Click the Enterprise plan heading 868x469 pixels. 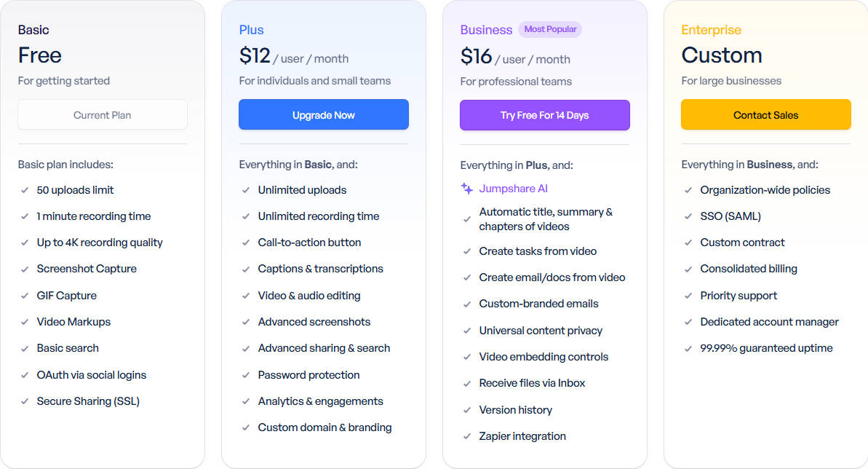[x=711, y=30]
